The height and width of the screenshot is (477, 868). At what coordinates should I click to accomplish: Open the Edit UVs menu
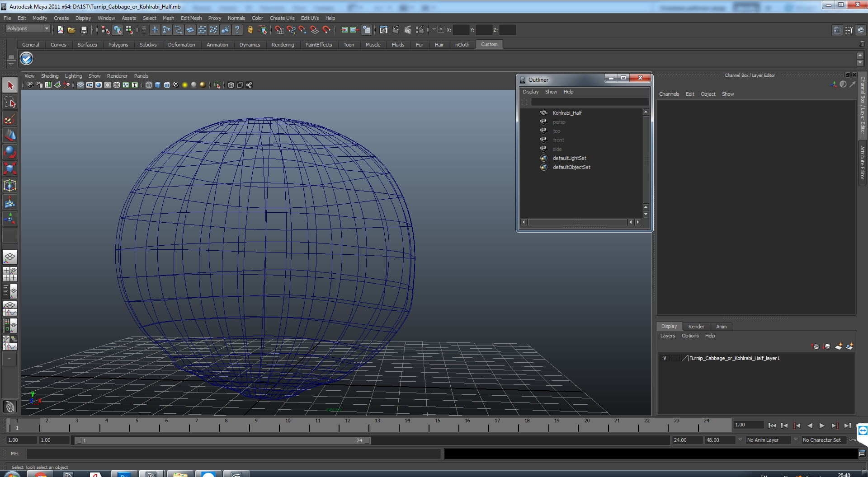[x=310, y=18]
